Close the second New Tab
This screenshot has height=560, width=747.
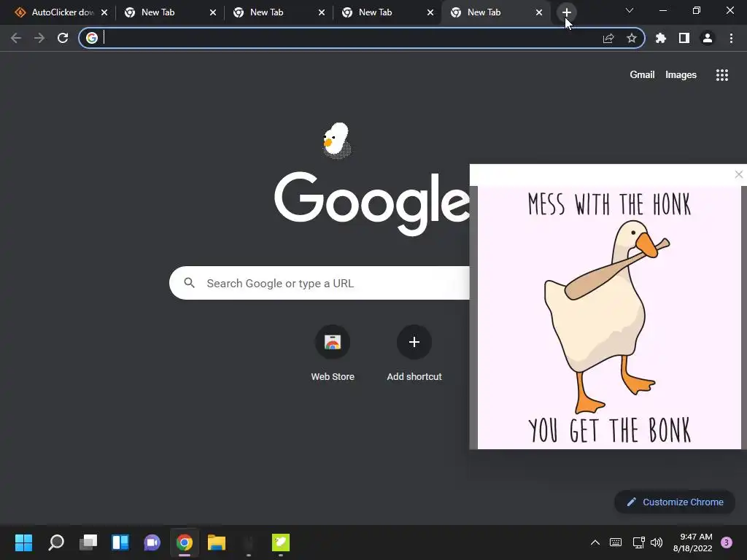point(322,12)
